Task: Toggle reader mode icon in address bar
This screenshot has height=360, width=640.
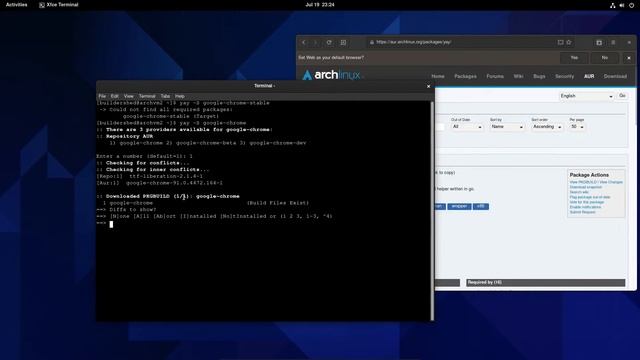Action: (x=560, y=42)
